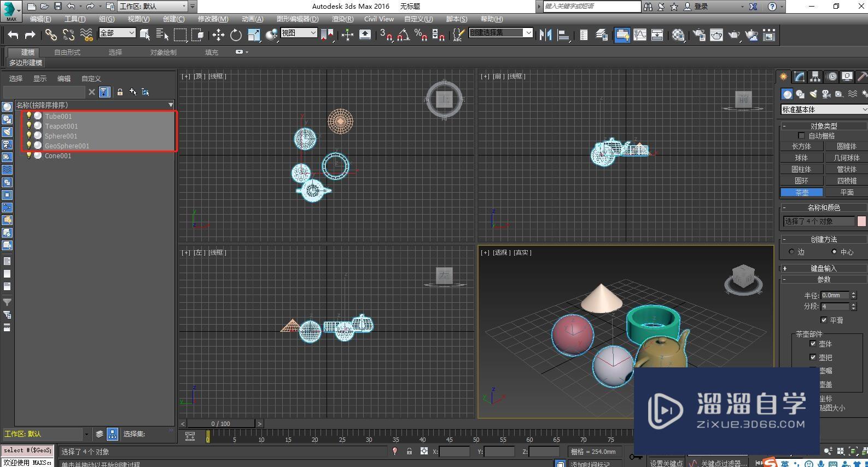Click the Undo arrow in main toolbar
This screenshot has width=868, height=467.
click(13, 35)
